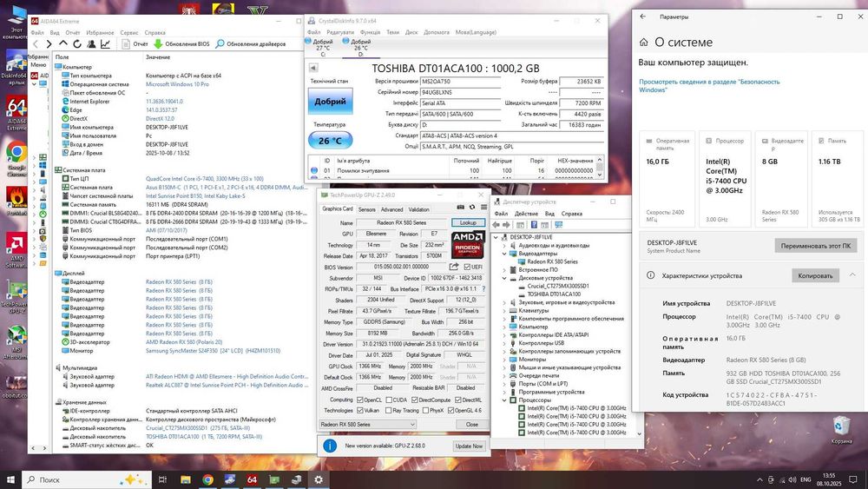Go back in the Settings window
The height and width of the screenshot is (489, 868).
click(x=642, y=17)
